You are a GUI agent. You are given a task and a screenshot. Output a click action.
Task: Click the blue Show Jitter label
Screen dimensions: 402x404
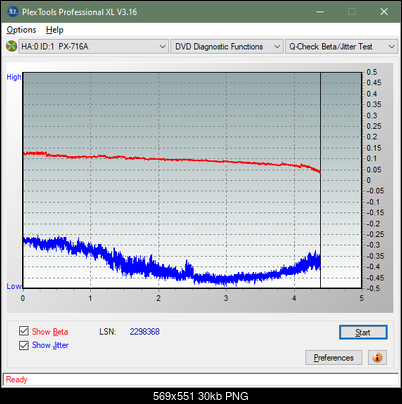[x=50, y=345]
